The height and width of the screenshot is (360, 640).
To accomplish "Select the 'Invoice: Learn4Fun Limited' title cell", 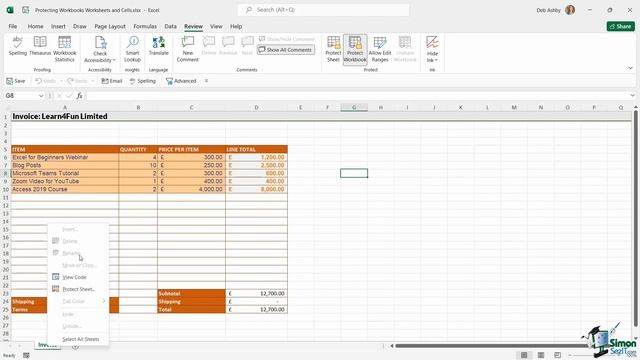I will click(65, 116).
